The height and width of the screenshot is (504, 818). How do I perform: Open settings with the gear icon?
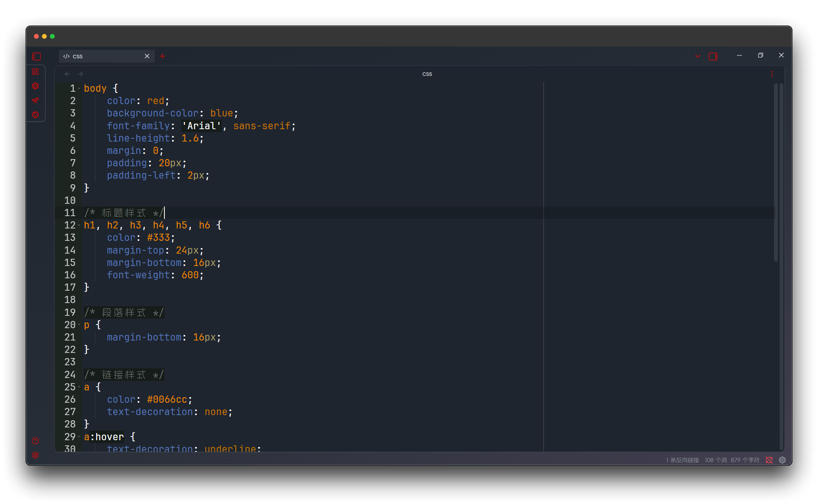tap(36, 455)
